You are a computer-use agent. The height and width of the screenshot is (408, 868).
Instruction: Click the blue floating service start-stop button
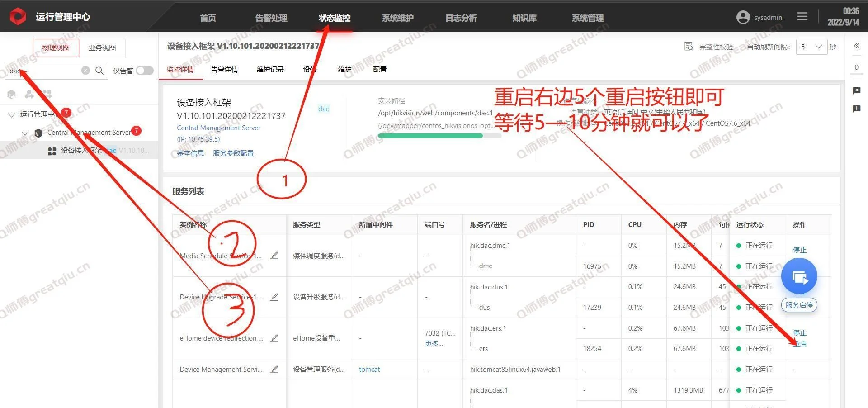(x=799, y=276)
